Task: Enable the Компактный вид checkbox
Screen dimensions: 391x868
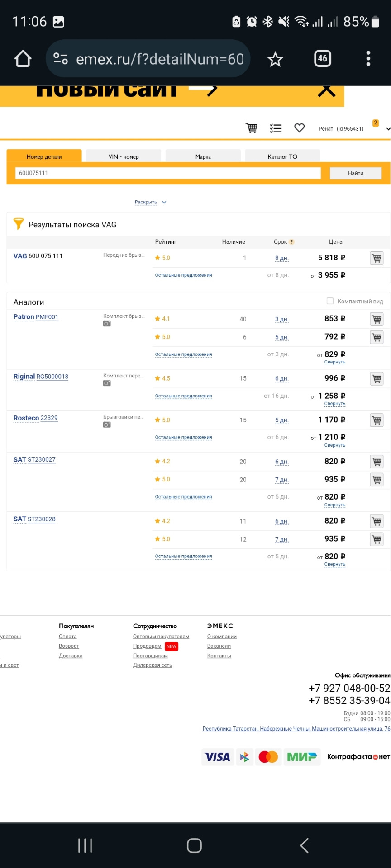Action: (330, 301)
